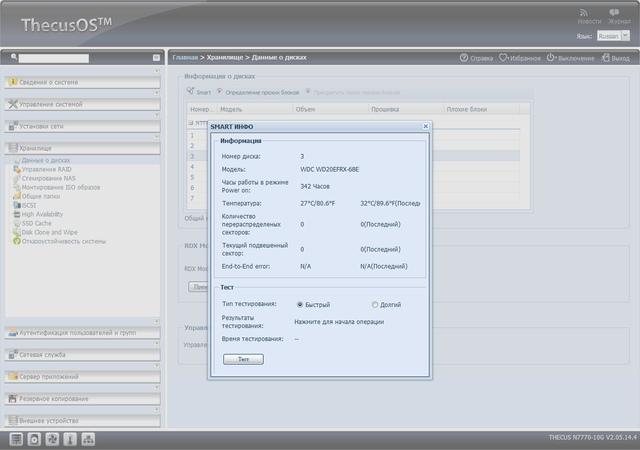Open Общие папки in storage tree

tap(40, 196)
